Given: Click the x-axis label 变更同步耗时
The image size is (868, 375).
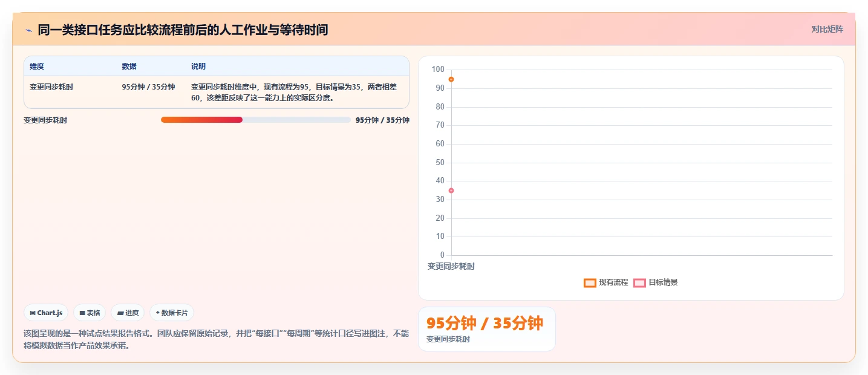Looking at the screenshot, I should pyautogui.click(x=451, y=266).
